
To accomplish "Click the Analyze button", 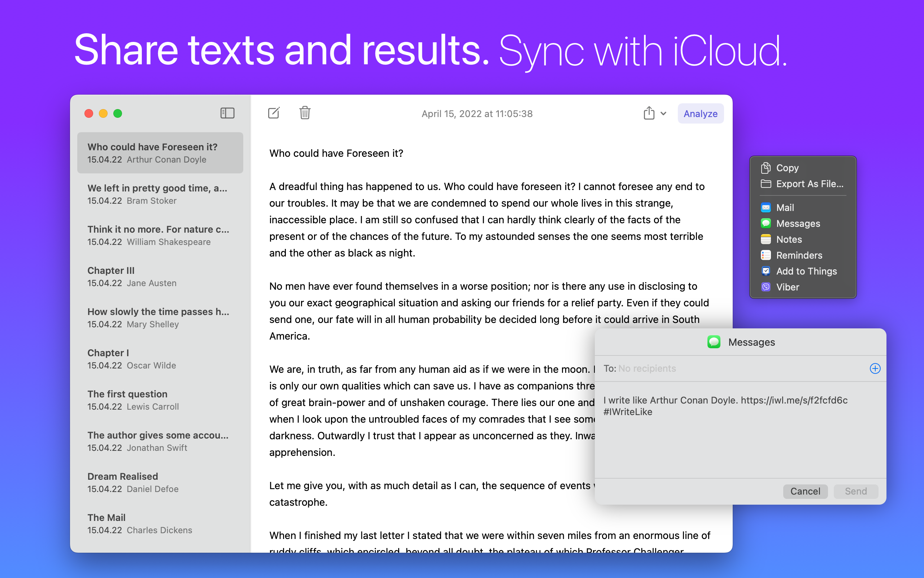I will pyautogui.click(x=700, y=113).
